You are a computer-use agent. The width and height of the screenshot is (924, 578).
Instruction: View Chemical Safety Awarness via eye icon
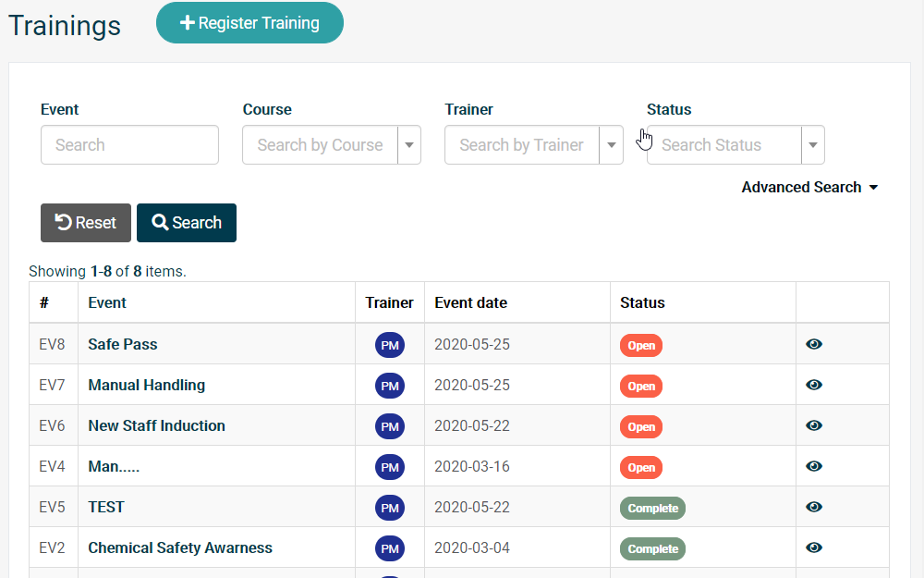pyautogui.click(x=814, y=547)
